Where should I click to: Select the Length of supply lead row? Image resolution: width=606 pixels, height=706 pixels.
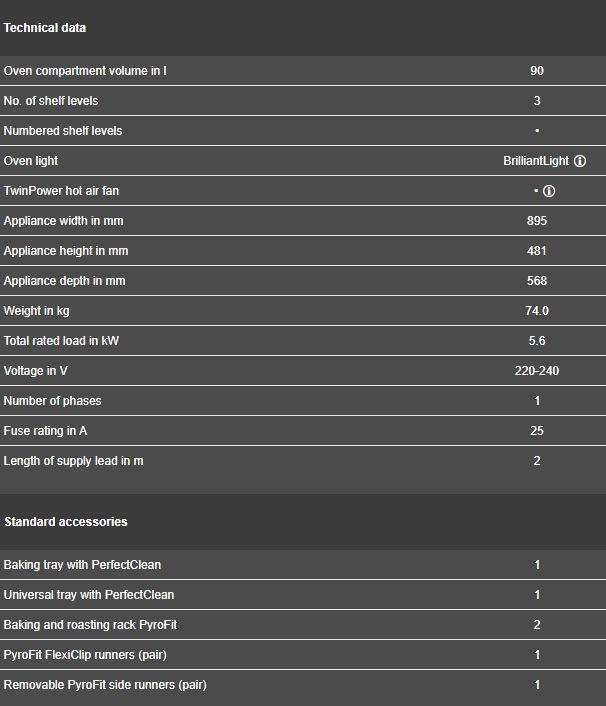tap(303, 461)
